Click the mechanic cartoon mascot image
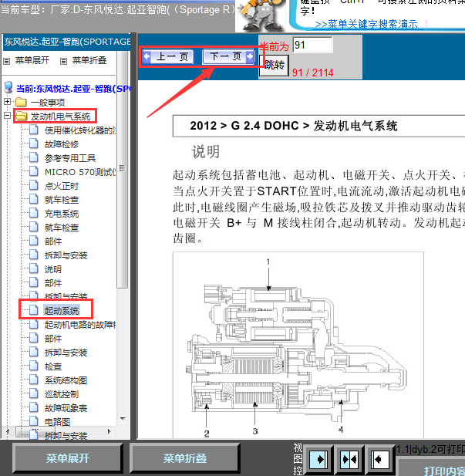The width and height of the screenshot is (465, 476). click(x=261, y=15)
